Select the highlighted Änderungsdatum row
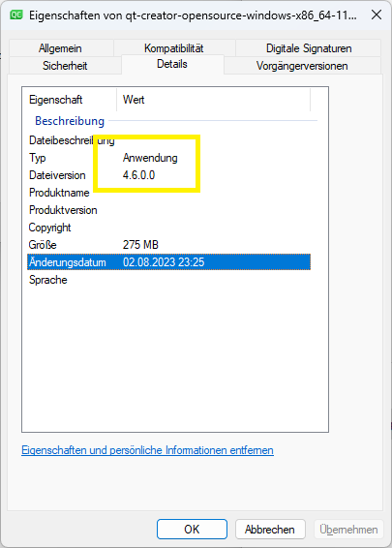Viewport: 392px width, 548px height. [168, 262]
